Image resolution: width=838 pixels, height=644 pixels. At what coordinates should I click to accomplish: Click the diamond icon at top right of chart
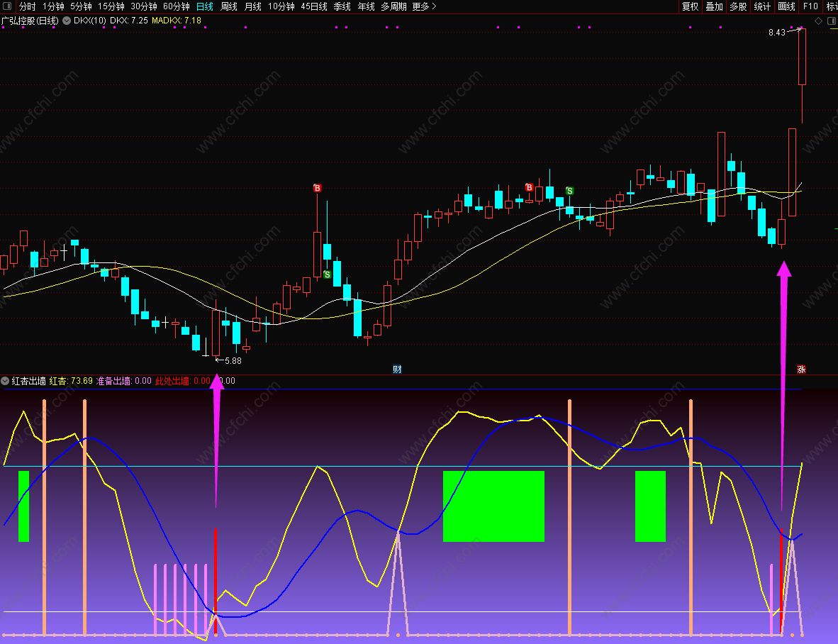coord(818,21)
